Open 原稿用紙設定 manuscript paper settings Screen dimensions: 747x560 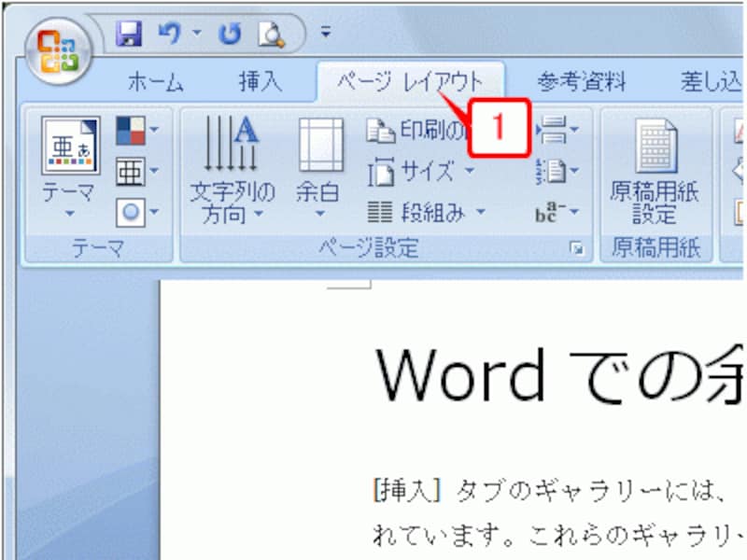655,171
